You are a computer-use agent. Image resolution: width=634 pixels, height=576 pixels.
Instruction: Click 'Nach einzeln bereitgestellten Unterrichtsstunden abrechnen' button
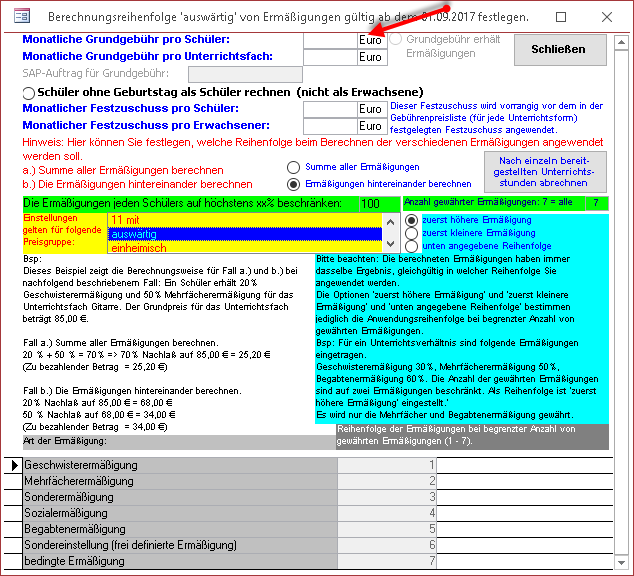point(544,171)
